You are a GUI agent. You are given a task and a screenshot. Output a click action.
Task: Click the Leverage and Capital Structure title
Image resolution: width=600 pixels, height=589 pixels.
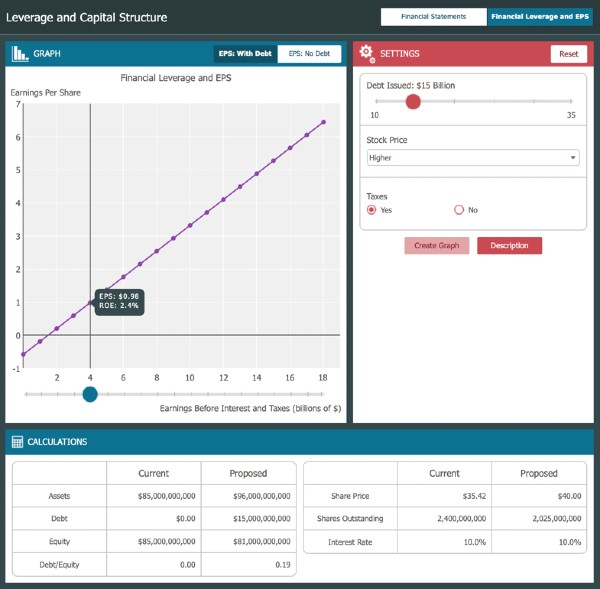tap(86, 17)
